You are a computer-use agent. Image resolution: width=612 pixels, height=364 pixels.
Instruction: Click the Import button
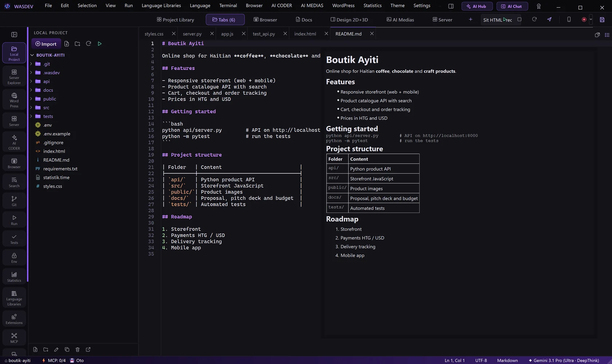click(46, 44)
